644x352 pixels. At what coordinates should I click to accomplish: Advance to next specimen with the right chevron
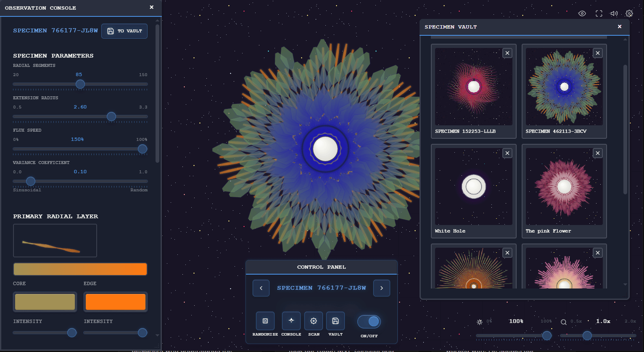[382, 288]
